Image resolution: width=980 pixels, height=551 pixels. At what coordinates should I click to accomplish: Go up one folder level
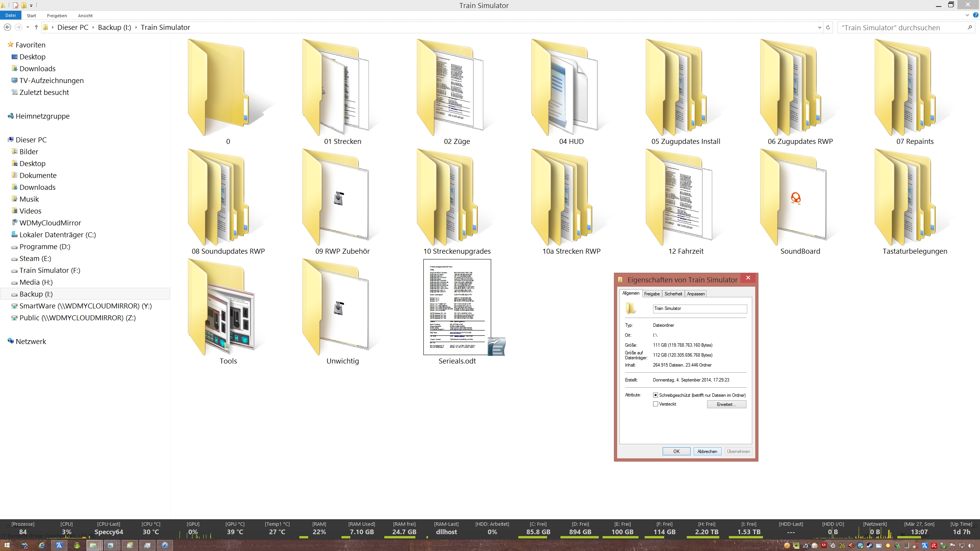(36, 27)
